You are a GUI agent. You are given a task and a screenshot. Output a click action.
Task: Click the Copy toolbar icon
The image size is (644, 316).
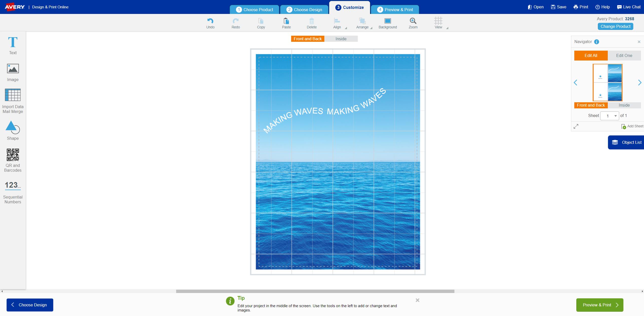click(261, 23)
